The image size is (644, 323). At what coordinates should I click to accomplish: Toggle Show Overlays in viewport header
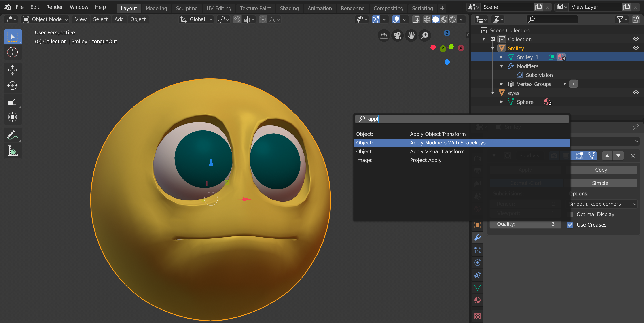click(396, 19)
